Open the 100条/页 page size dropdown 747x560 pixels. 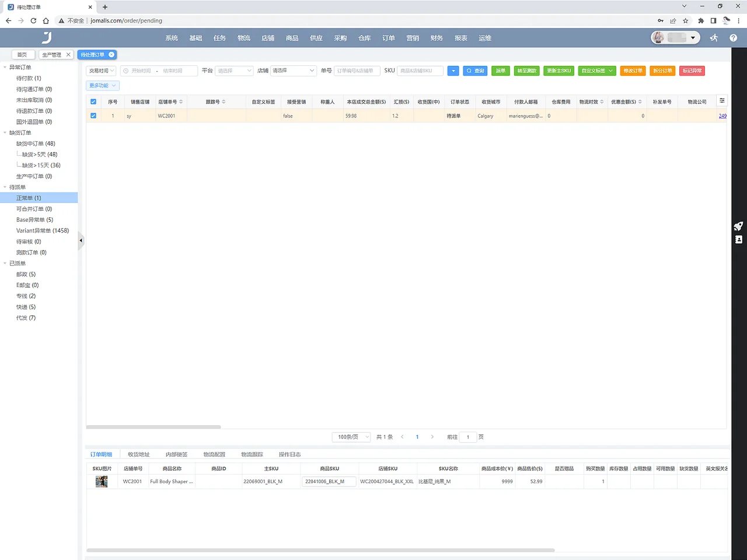pos(351,436)
